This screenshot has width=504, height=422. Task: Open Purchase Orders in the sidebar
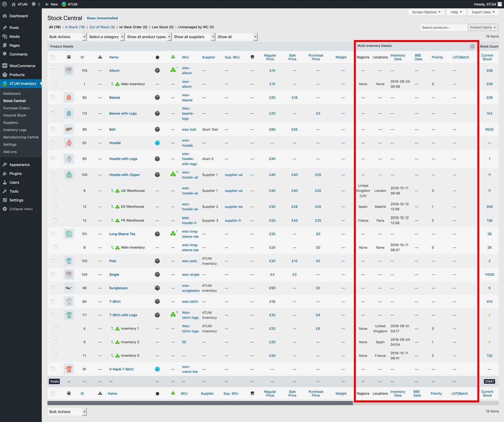(16, 108)
